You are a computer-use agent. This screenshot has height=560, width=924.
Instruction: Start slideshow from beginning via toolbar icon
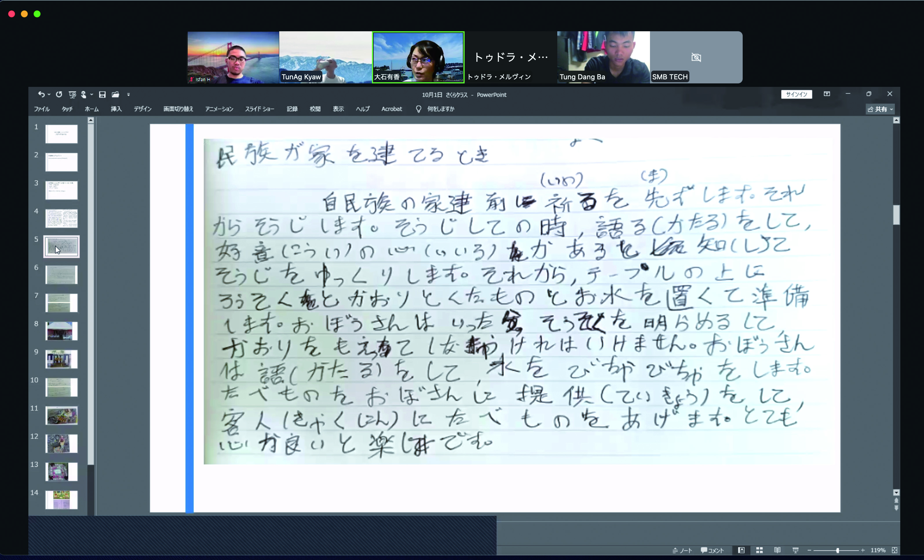(x=72, y=94)
